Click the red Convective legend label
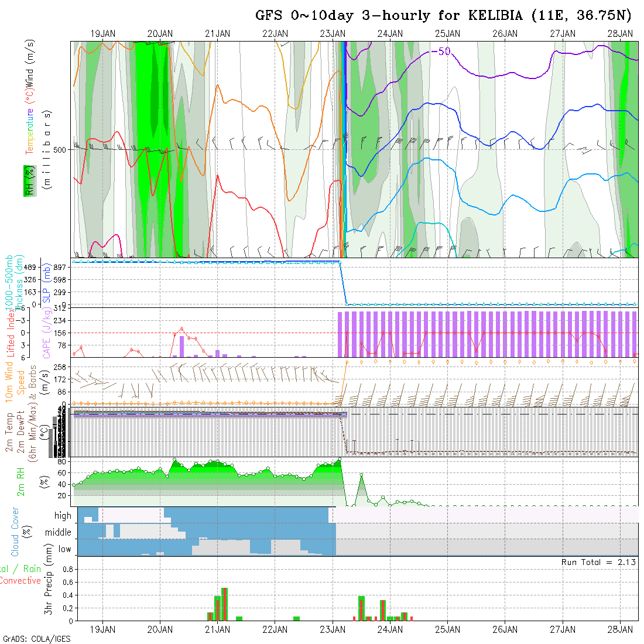The image size is (644, 644). pyautogui.click(x=21, y=581)
